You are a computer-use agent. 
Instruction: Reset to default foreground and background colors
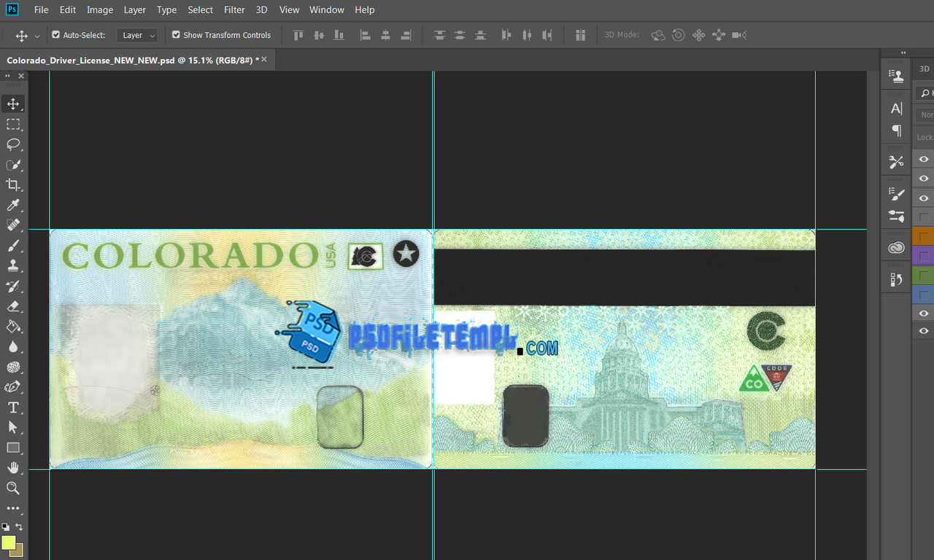click(5, 526)
